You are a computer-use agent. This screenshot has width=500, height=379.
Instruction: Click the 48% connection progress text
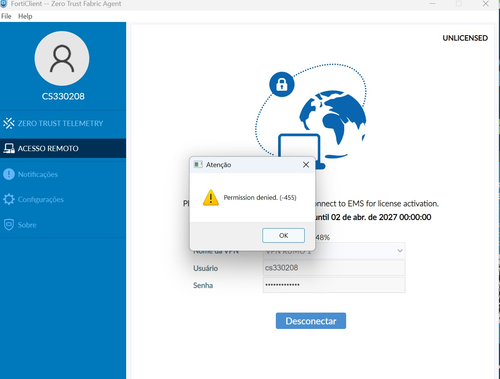point(322,237)
